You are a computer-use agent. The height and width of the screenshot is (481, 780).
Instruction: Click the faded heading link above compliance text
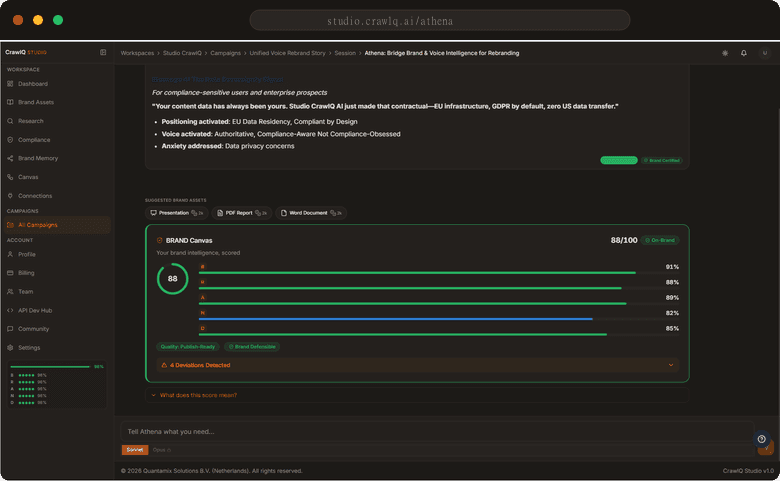pos(217,79)
